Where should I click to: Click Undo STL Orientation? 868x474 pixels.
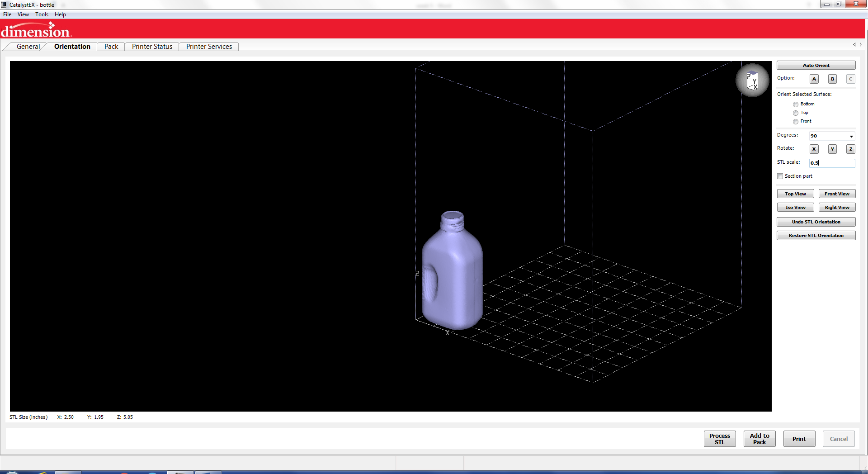(816, 222)
